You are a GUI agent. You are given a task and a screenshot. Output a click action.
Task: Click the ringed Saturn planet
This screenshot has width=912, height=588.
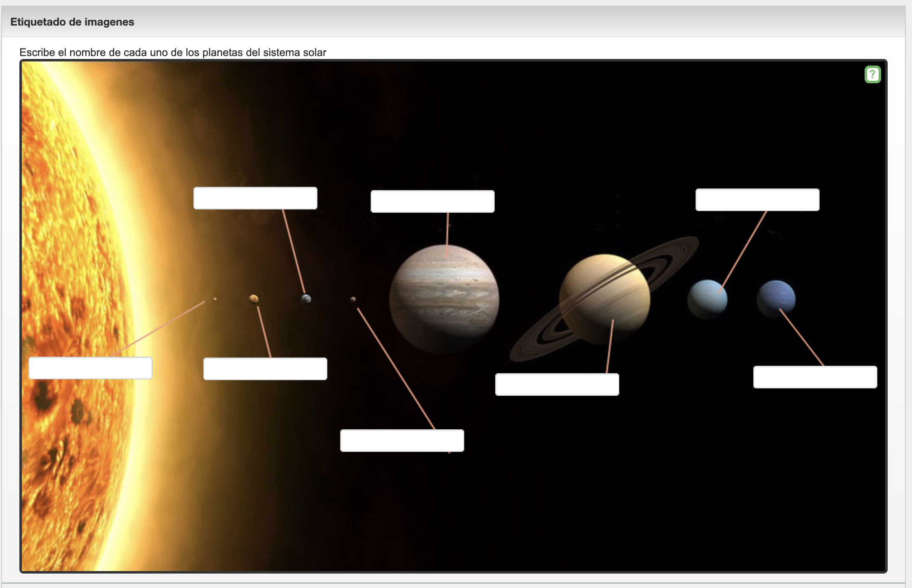(x=604, y=299)
